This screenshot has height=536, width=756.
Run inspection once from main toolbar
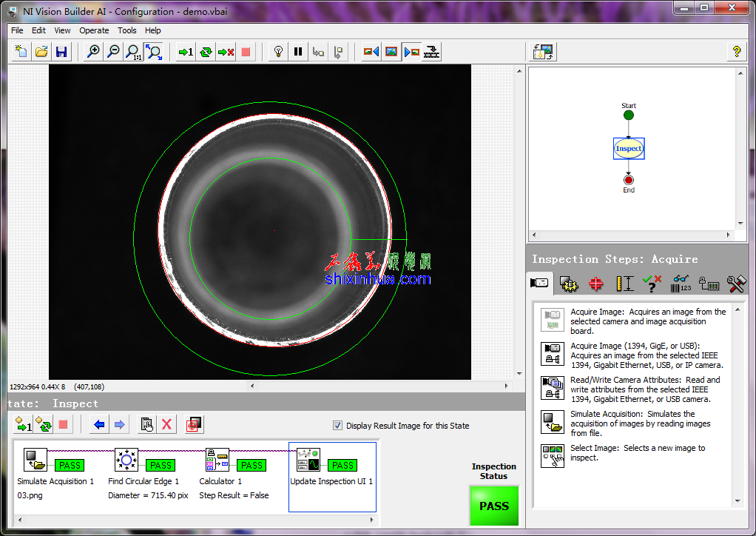(185, 52)
